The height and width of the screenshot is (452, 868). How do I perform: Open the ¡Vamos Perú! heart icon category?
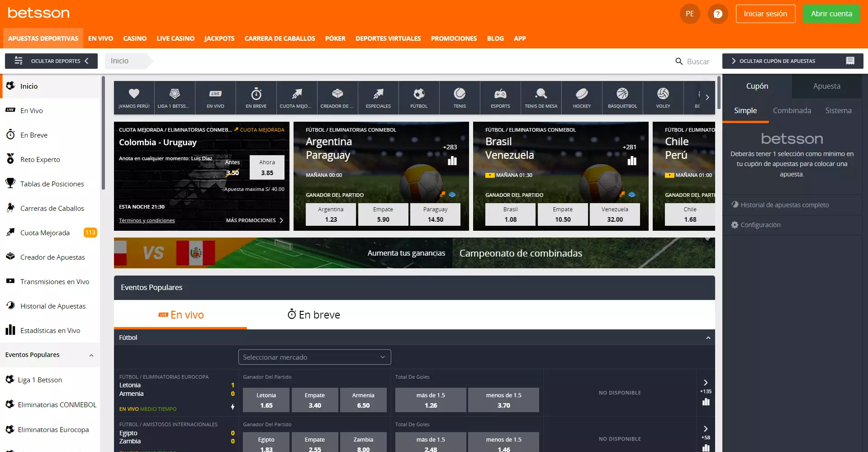134,97
